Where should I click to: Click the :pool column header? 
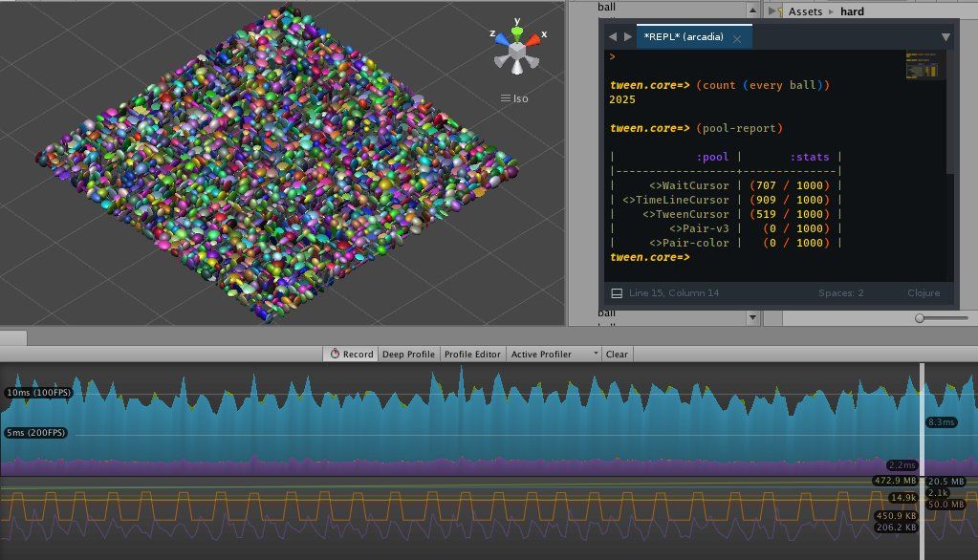[712, 157]
